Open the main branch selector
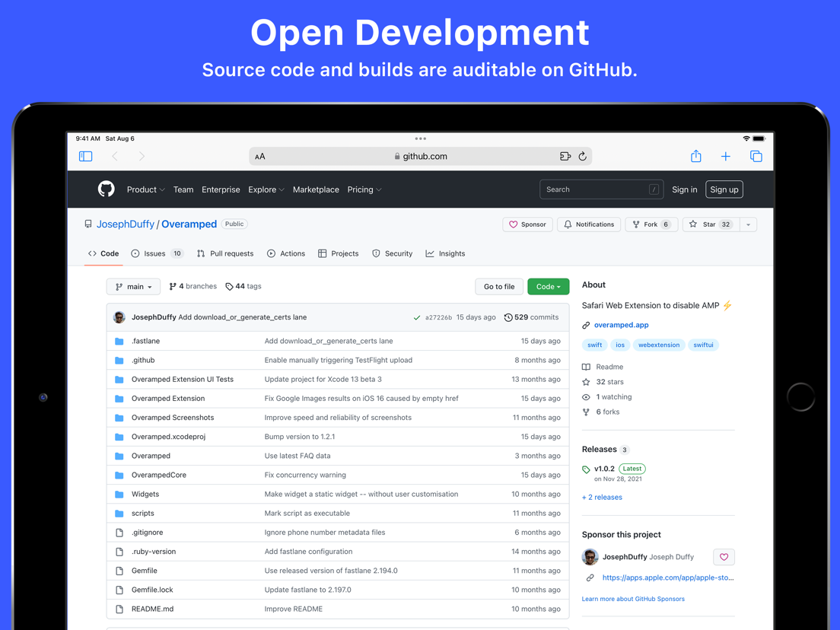The image size is (840, 630). [133, 287]
